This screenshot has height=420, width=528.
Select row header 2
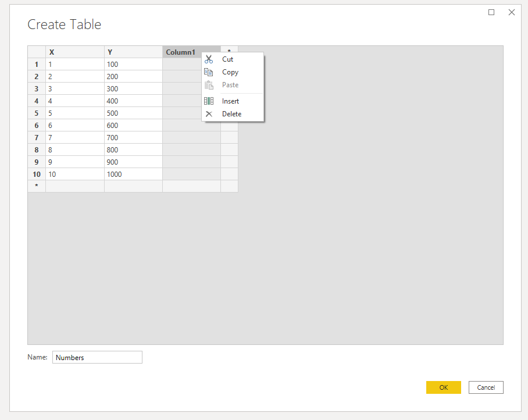pos(37,76)
